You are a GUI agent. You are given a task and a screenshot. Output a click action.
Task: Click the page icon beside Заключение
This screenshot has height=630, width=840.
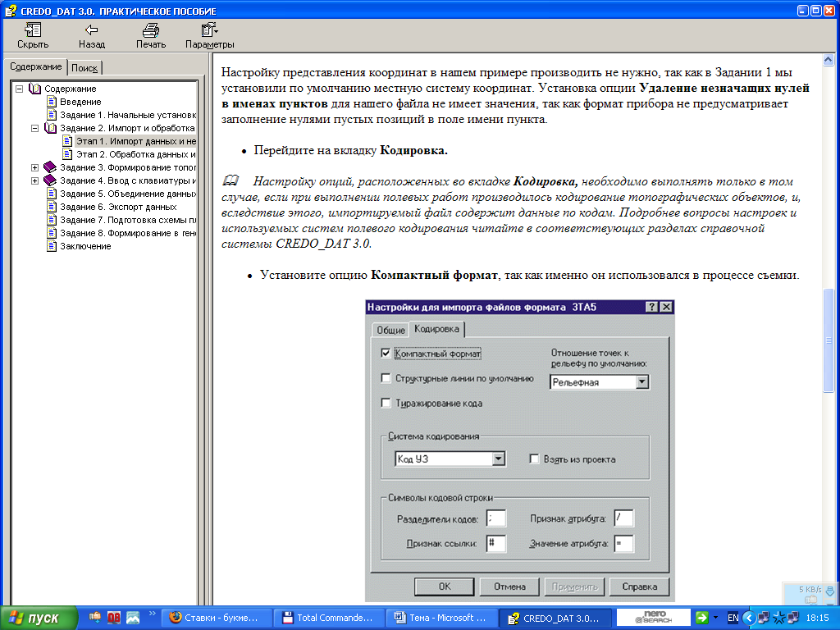[x=52, y=246]
